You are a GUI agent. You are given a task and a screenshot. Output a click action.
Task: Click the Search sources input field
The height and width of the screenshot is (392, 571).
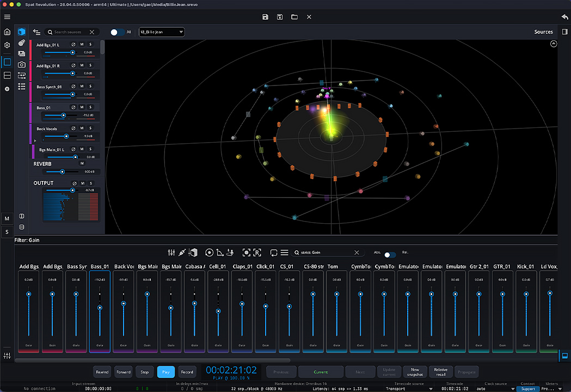pyautogui.click(x=70, y=32)
